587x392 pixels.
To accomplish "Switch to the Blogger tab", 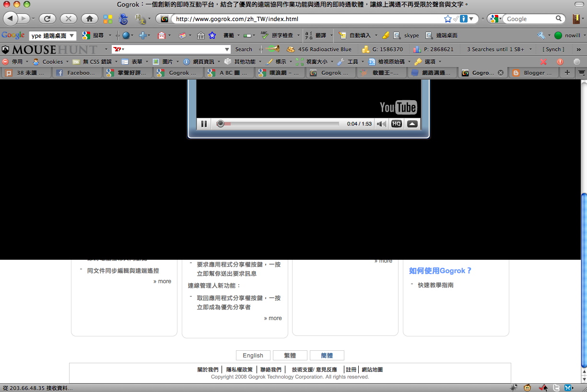I will pos(534,73).
